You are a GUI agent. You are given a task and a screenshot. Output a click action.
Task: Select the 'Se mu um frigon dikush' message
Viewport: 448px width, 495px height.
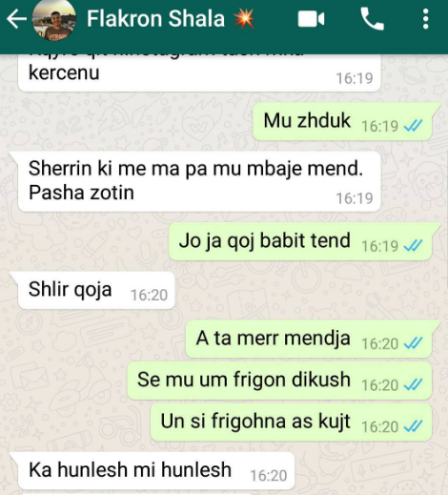point(279,381)
